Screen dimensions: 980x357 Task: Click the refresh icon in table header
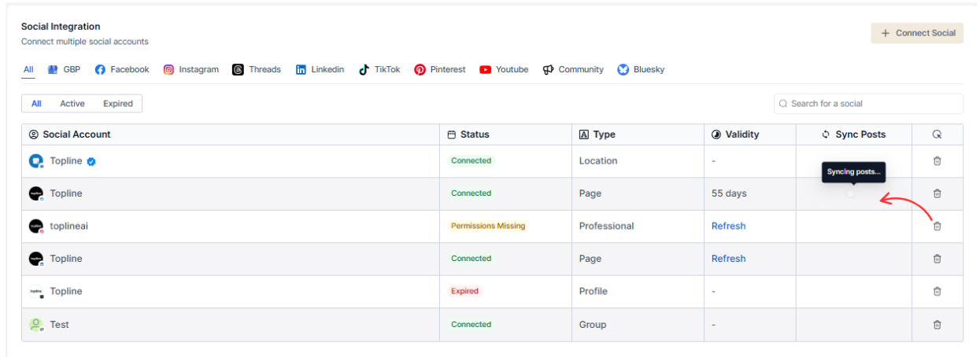(x=937, y=134)
